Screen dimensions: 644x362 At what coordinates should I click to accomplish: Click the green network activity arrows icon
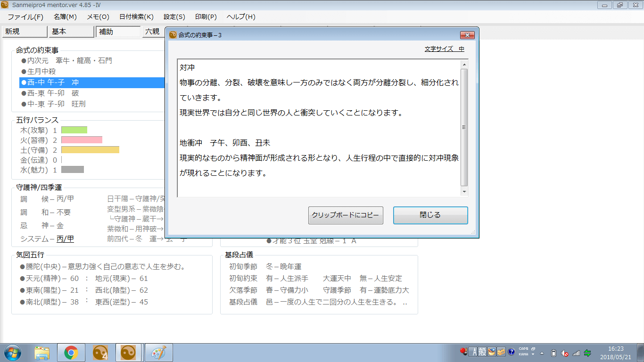coord(587,353)
